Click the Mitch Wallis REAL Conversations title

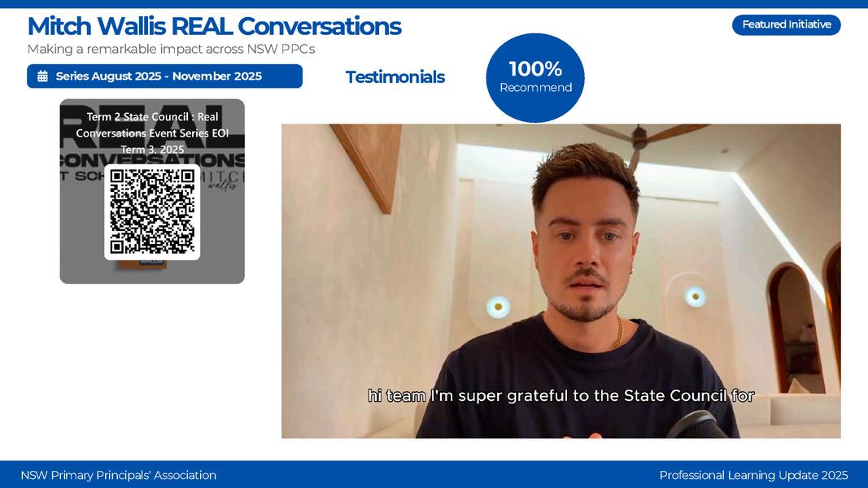coord(214,26)
